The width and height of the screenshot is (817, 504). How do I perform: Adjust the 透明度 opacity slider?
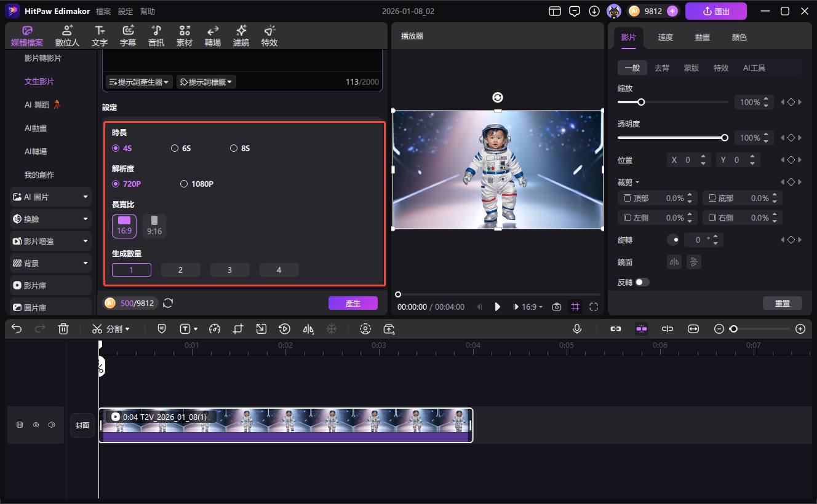point(724,138)
